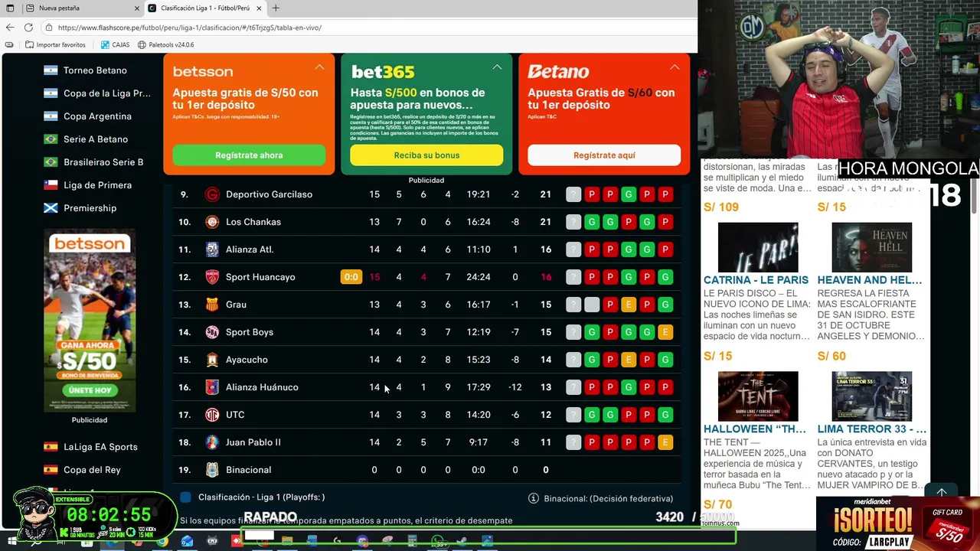Collapse the betsson ad card chevron
Viewport: 980px width, 551px height.
click(x=319, y=67)
